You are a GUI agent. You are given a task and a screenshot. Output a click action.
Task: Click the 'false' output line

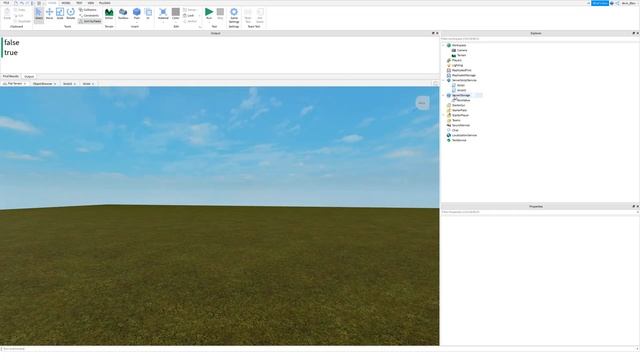point(12,42)
